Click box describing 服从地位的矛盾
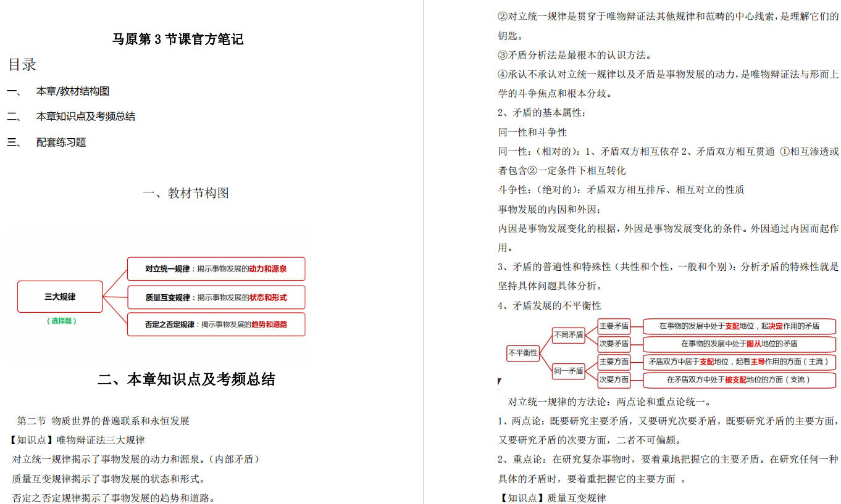Screen dimensions: 841x504 (739, 344)
